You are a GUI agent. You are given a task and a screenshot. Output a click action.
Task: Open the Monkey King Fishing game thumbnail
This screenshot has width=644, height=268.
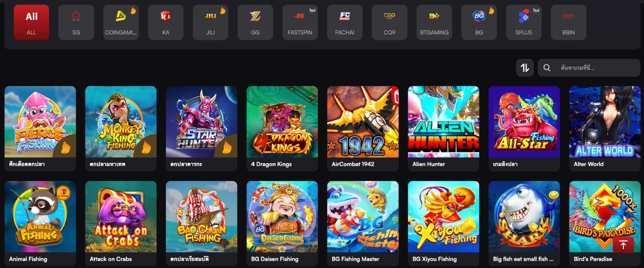tap(121, 121)
